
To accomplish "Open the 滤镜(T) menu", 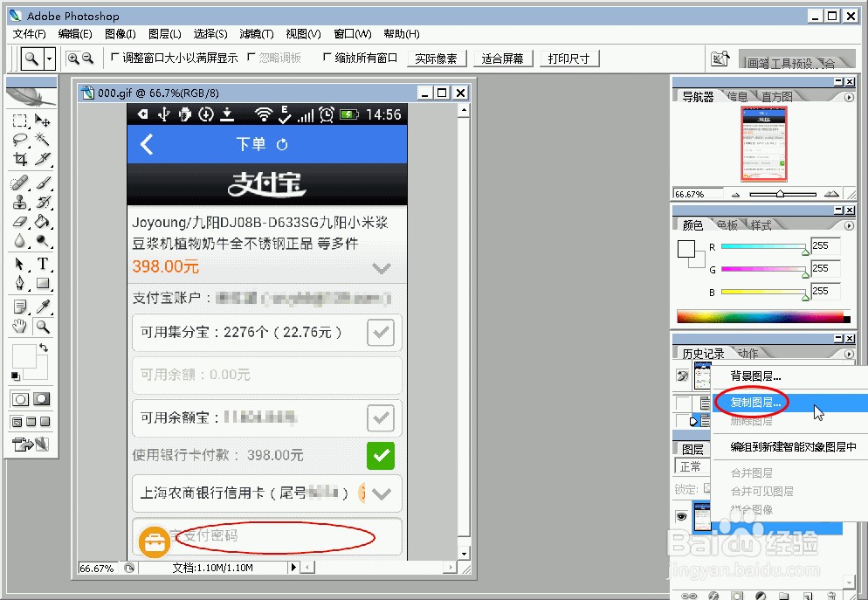I will pyautogui.click(x=257, y=34).
